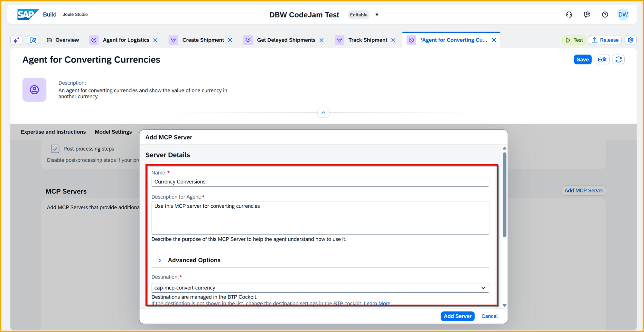Viewport: 644px width, 332px height.
Task: Click the Test button
Action: click(x=574, y=40)
